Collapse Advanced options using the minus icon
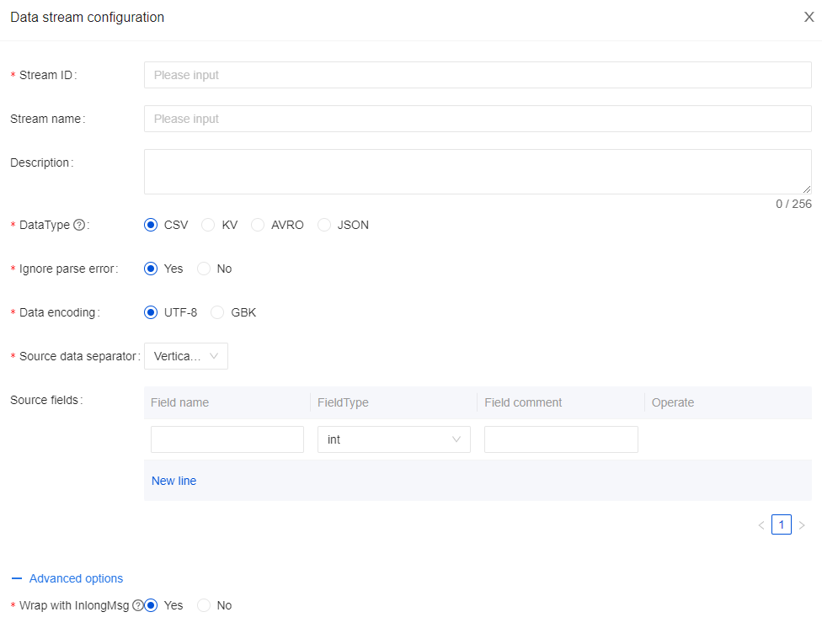Image resolution: width=822 pixels, height=644 pixels. 17,578
